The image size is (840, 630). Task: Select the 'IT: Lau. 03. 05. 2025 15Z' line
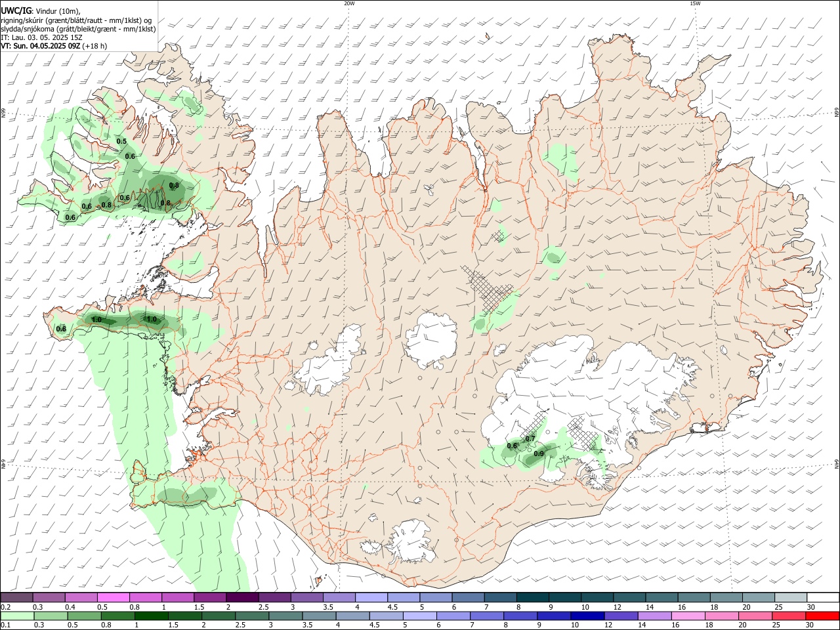pos(42,37)
